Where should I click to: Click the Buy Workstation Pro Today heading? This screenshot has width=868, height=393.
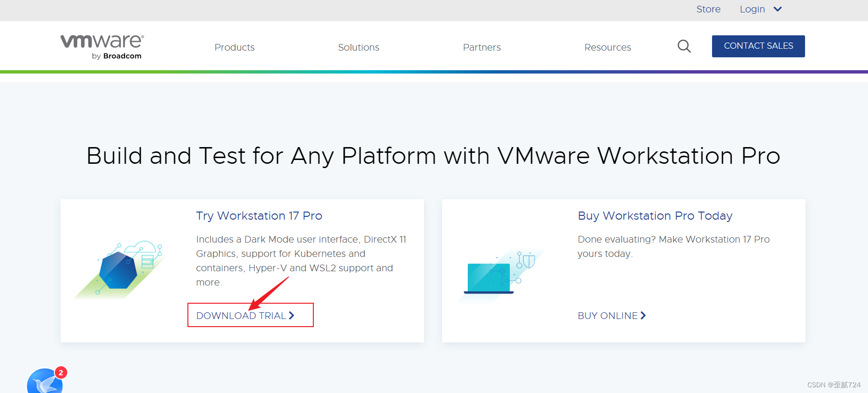(655, 216)
